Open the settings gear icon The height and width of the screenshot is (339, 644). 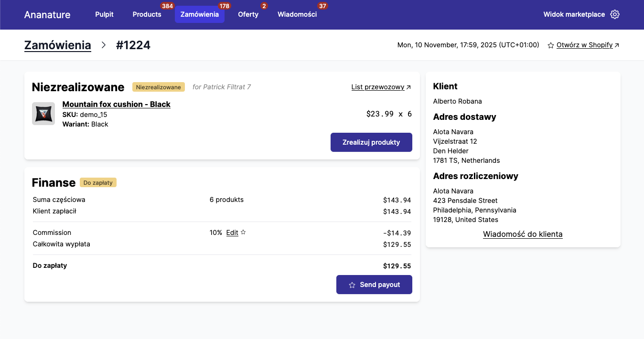click(x=615, y=14)
